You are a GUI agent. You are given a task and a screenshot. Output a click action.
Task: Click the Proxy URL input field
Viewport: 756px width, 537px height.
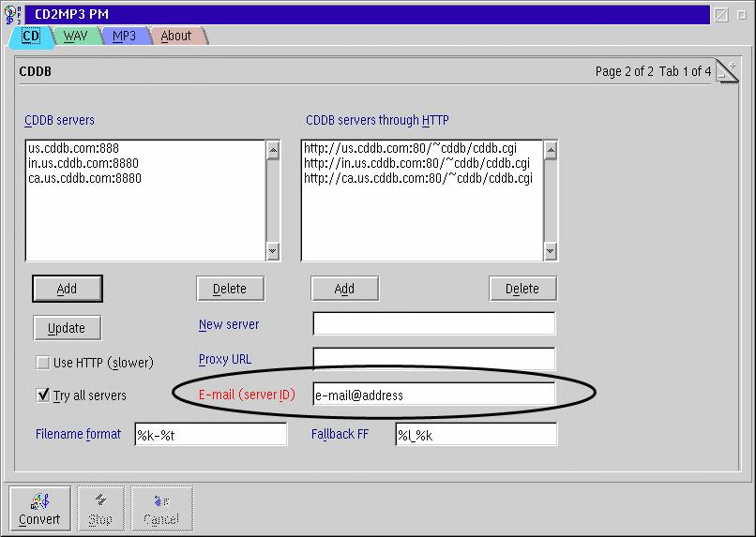(434, 359)
